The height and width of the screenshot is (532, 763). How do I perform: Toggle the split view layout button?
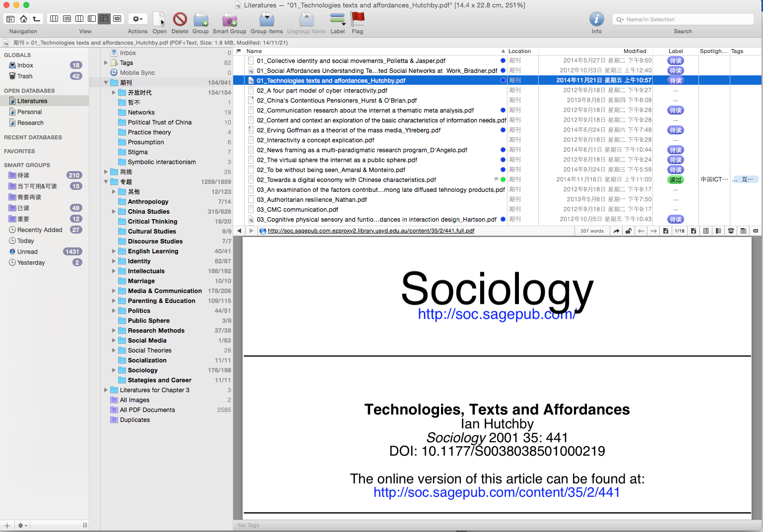92,19
